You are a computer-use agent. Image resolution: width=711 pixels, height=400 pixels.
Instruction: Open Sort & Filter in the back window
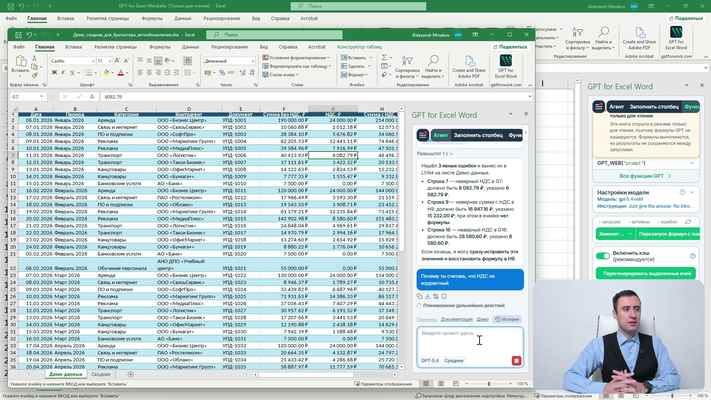[x=577, y=38]
